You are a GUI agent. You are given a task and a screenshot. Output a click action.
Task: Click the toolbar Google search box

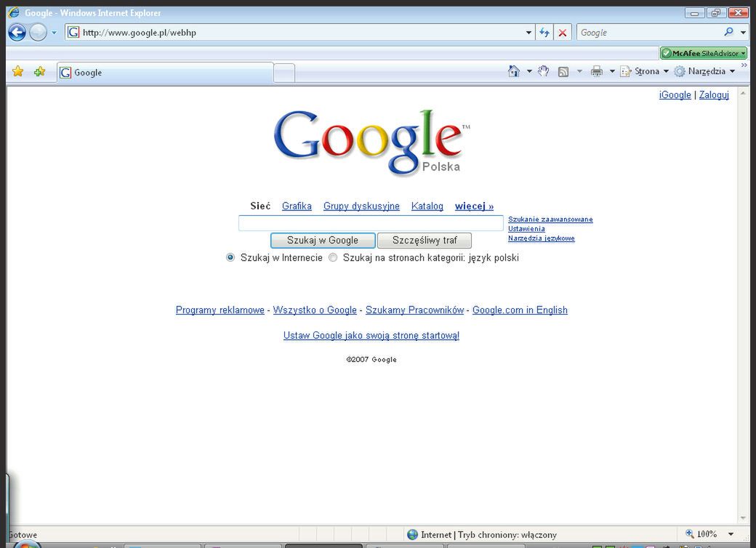click(x=649, y=33)
